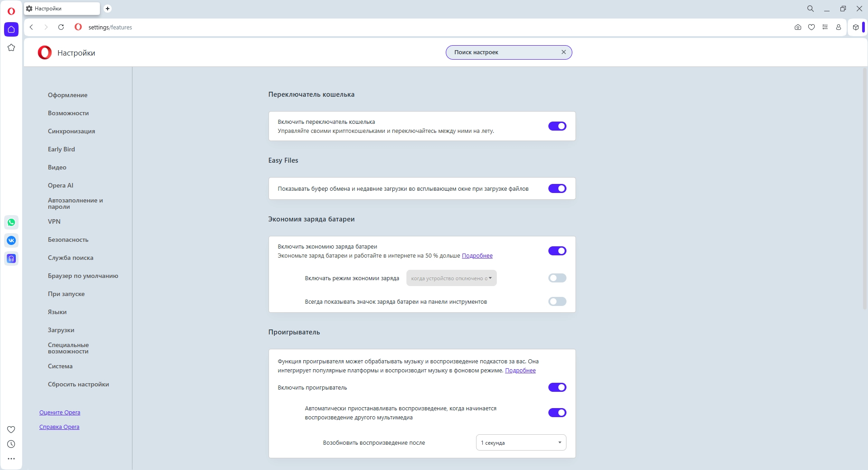868x470 pixels.
Task: Open the Безопасность settings section
Action: (x=68, y=240)
